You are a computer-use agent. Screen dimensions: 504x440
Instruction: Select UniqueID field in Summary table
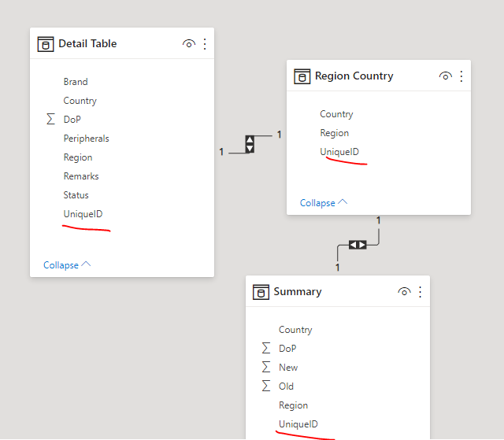tap(298, 424)
